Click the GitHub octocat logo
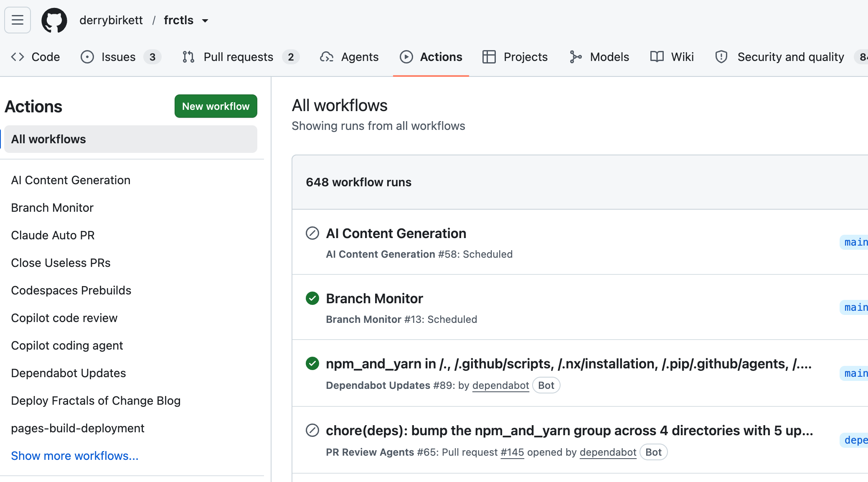Viewport: 868px width, 482px height. 54,20
